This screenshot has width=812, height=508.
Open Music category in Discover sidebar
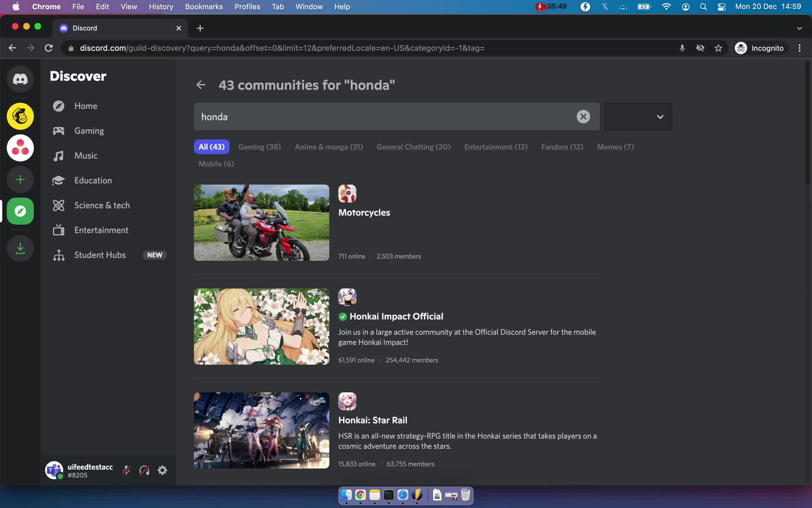click(109, 156)
